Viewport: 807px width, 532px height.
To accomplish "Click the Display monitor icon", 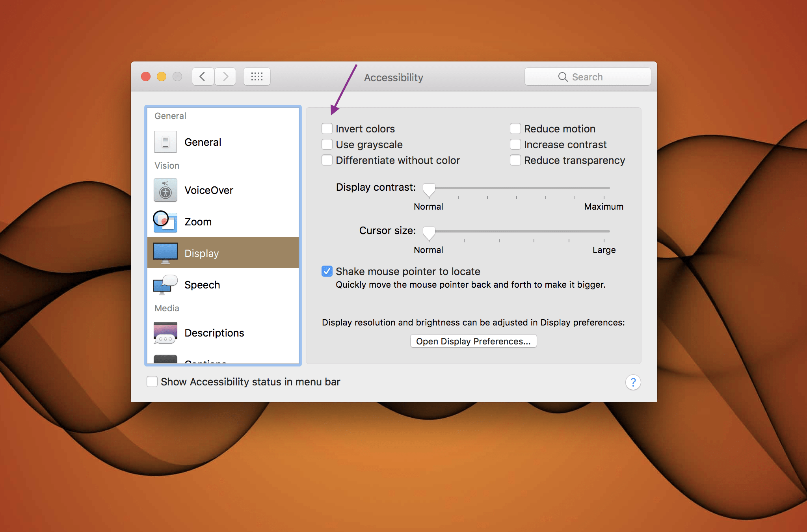I will click(x=165, y=253).
